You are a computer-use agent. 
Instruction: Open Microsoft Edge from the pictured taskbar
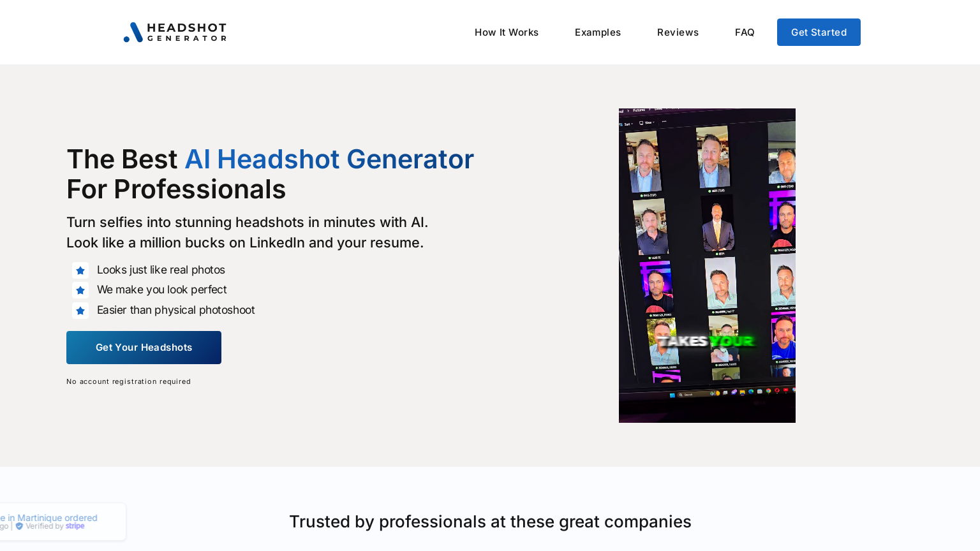(750, 392)
